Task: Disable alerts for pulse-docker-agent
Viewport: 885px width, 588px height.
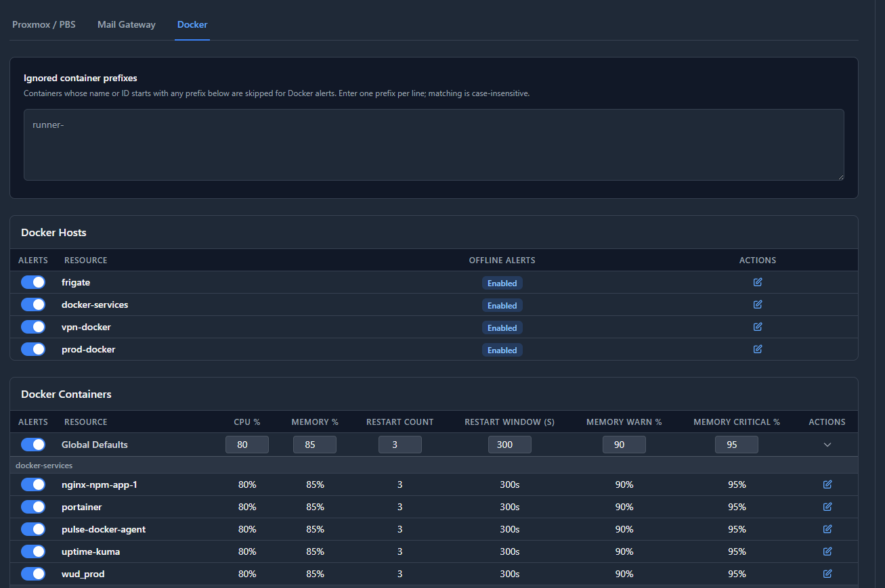Action: [33, 529]
